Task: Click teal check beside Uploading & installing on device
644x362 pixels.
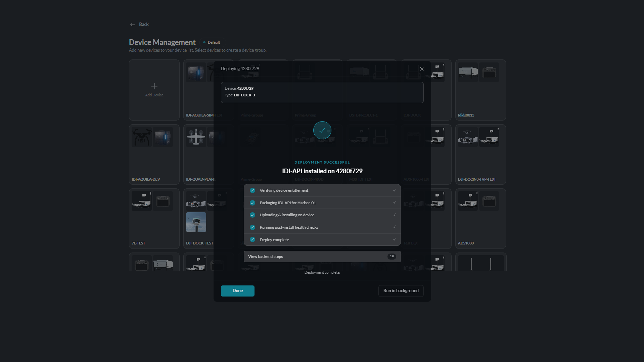Action: click(252, 215)
